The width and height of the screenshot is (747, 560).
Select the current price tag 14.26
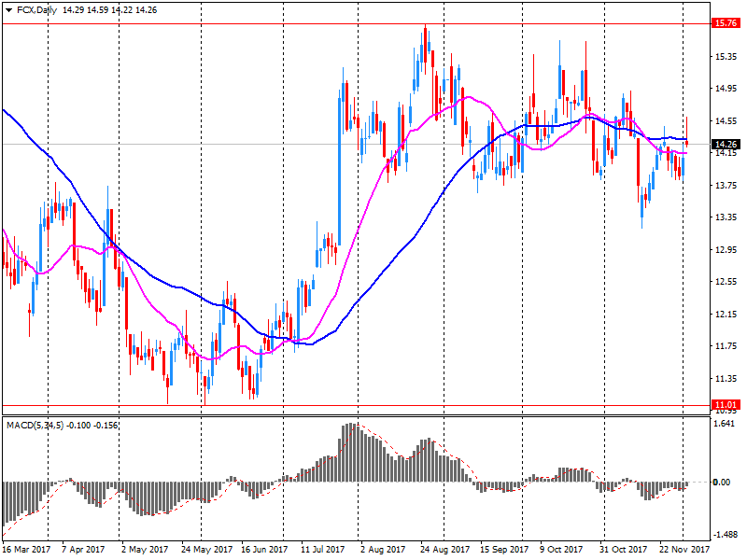725,145
